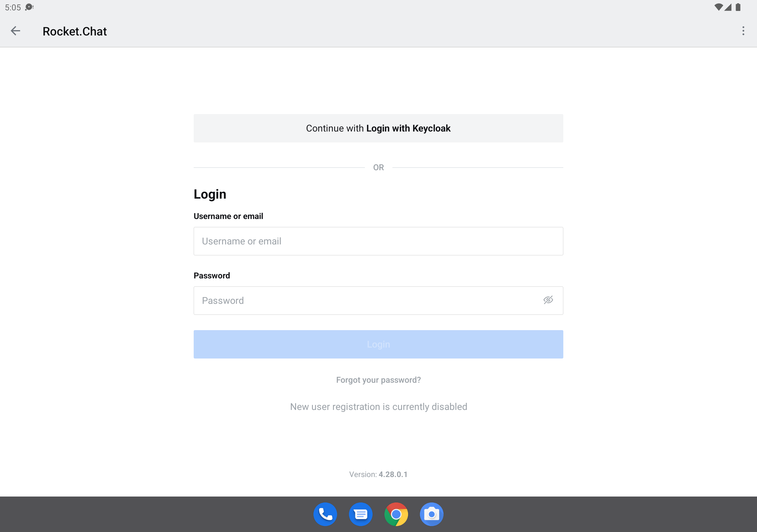
Task: Tap the battery status icon
Action: point(738,7)
